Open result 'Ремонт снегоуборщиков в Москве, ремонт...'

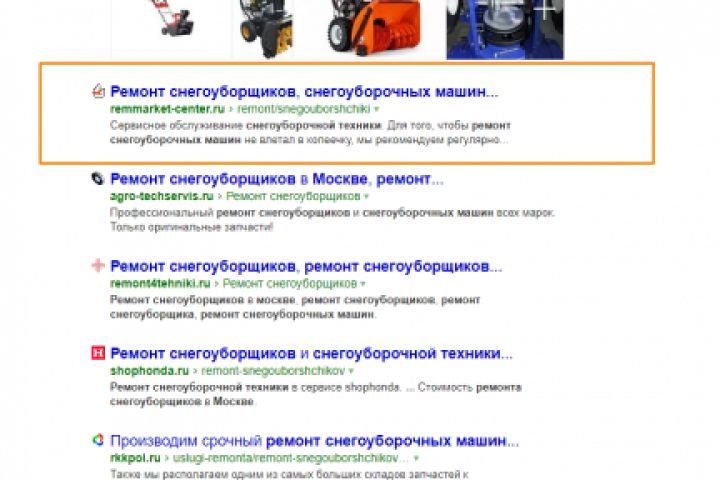277,179
